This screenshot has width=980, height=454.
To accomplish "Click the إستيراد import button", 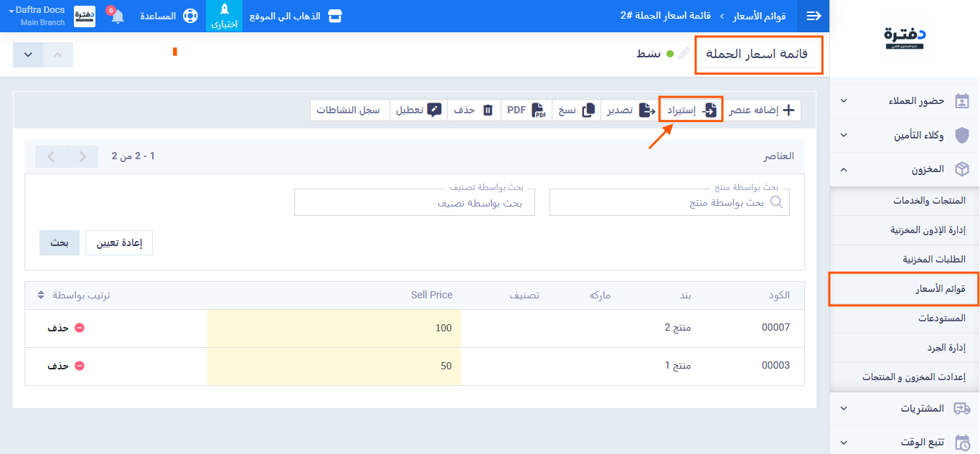I will 691,110.
